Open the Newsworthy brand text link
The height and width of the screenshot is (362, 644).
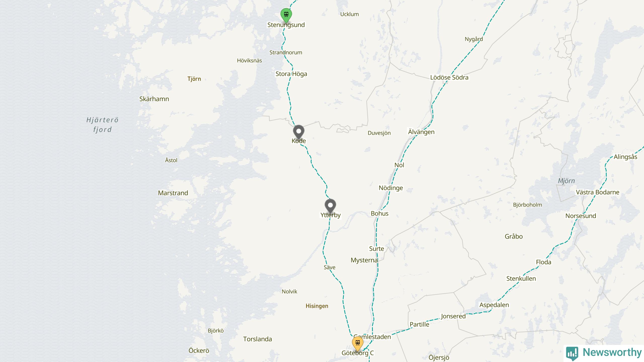point(612,352)
